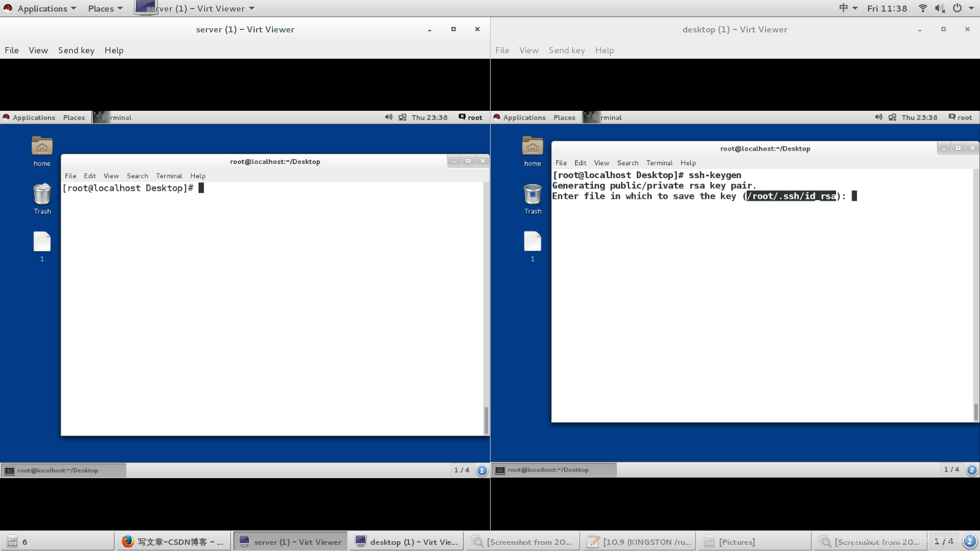Open File menu in server terminal
This screenshot has width=980, height=551.
pos(71,176)
